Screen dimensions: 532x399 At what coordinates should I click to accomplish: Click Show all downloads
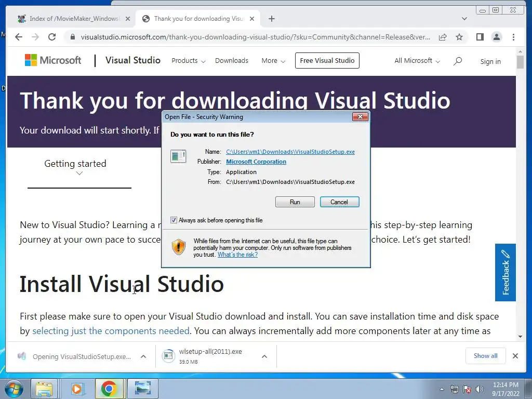[x=486, y=356]
